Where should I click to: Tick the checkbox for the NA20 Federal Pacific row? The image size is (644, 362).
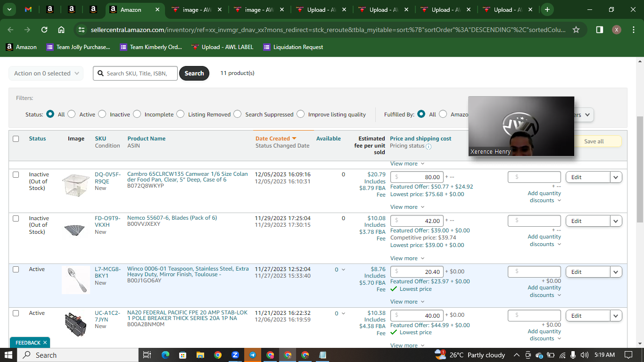click(x=16, y=313)
